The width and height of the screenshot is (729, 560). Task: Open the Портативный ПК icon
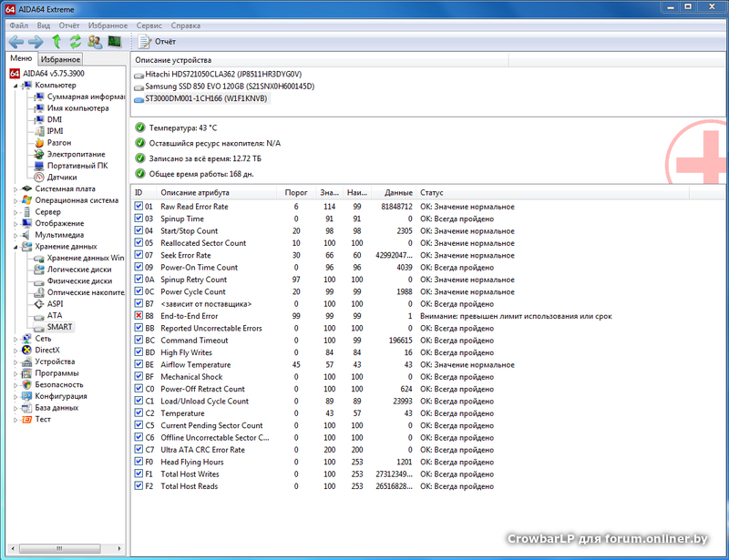(x=39, y=166)
